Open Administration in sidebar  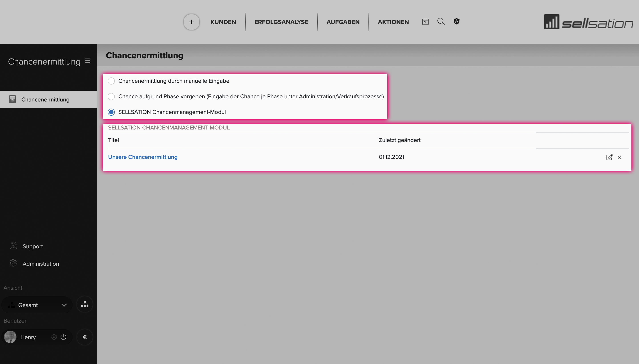click(x=41, y=264)
